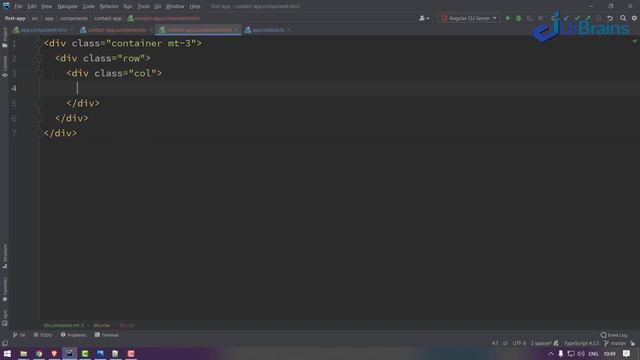Open the Run menu
This screenshot has width=640, height=360.
pyautogui.click(x=128, y=7)
